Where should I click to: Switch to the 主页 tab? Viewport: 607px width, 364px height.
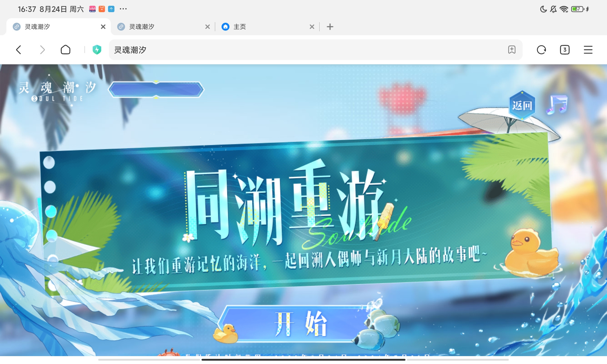[267, 27]
